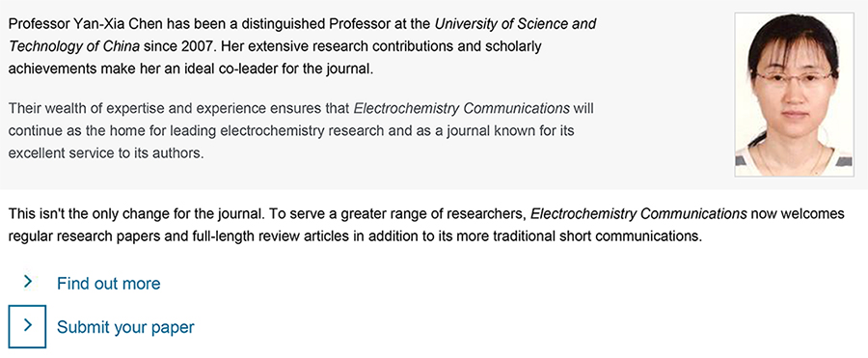
Task: Click the phrase regular research papers
Action: [73, 236]
